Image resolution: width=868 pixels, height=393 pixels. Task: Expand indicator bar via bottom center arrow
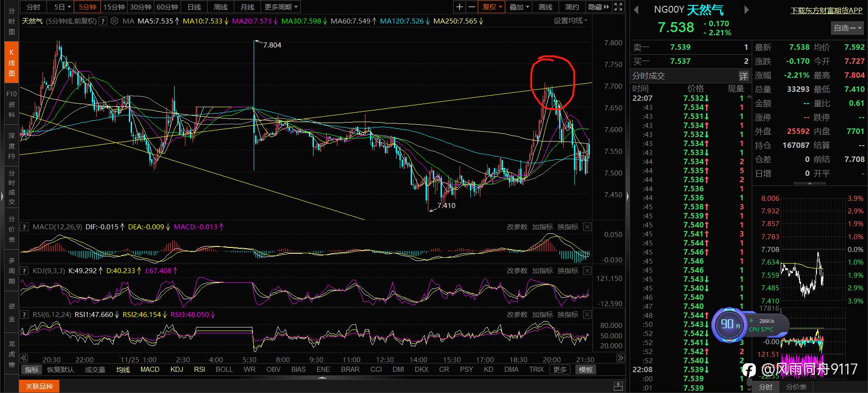coord(322,378)
